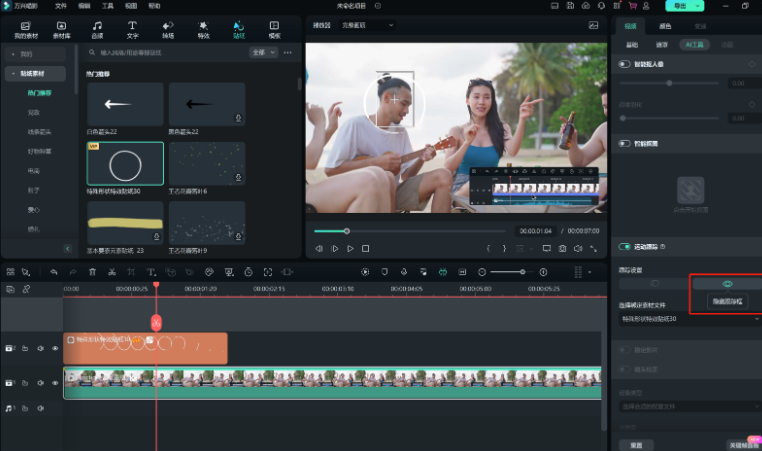Image resolution: width=762 pixels, height=451 pixels.
Task: Hide the sticker track with eye icon
Action: click(54, 348)
